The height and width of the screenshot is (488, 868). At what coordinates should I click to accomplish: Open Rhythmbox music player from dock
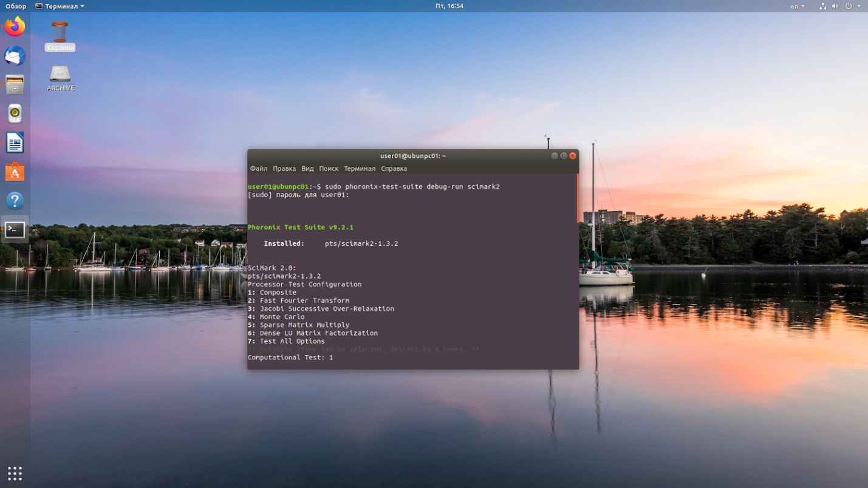pos(15,114)
